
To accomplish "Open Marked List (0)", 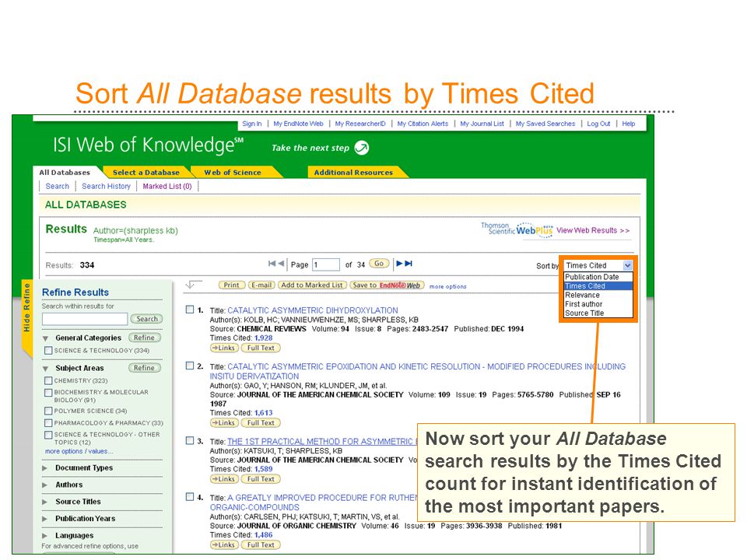I will click(x=167, y=186).
